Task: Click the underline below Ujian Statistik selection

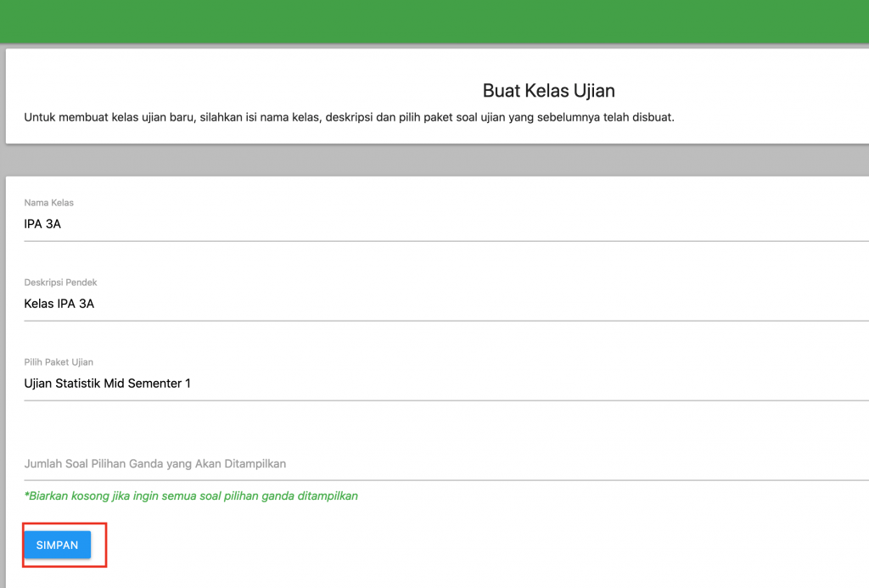Action: point(424,400)
